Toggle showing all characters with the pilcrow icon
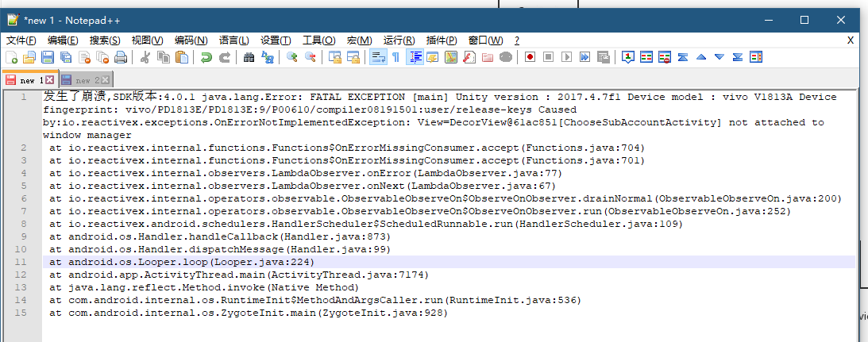Screen dimensions: 868x342 [x=395, y=57]
